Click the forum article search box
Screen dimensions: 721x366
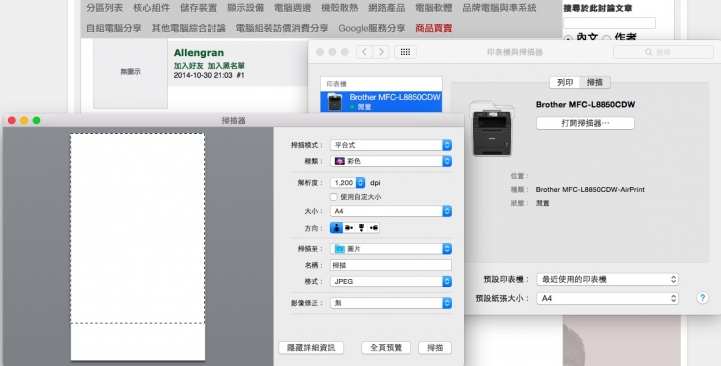coord(610,23)
